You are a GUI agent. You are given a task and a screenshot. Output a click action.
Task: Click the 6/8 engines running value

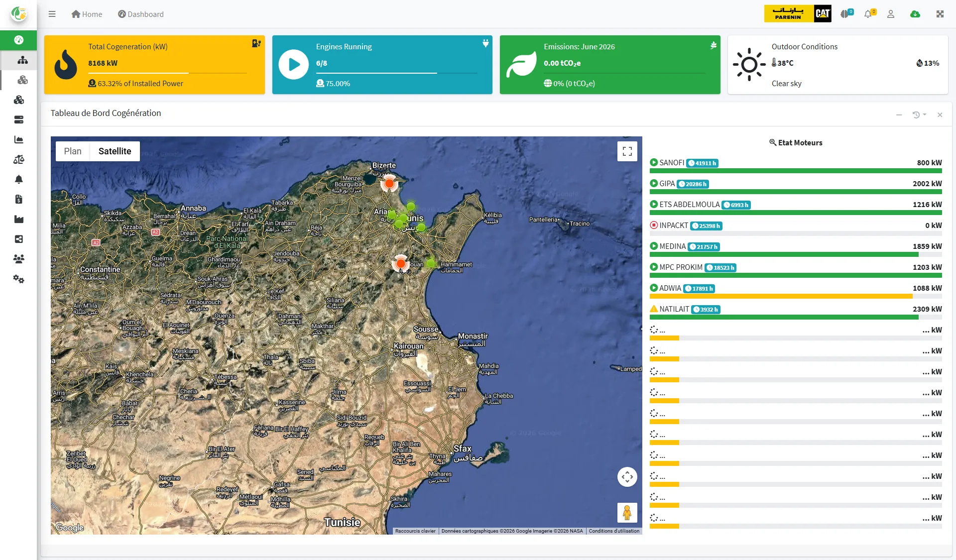322,63
